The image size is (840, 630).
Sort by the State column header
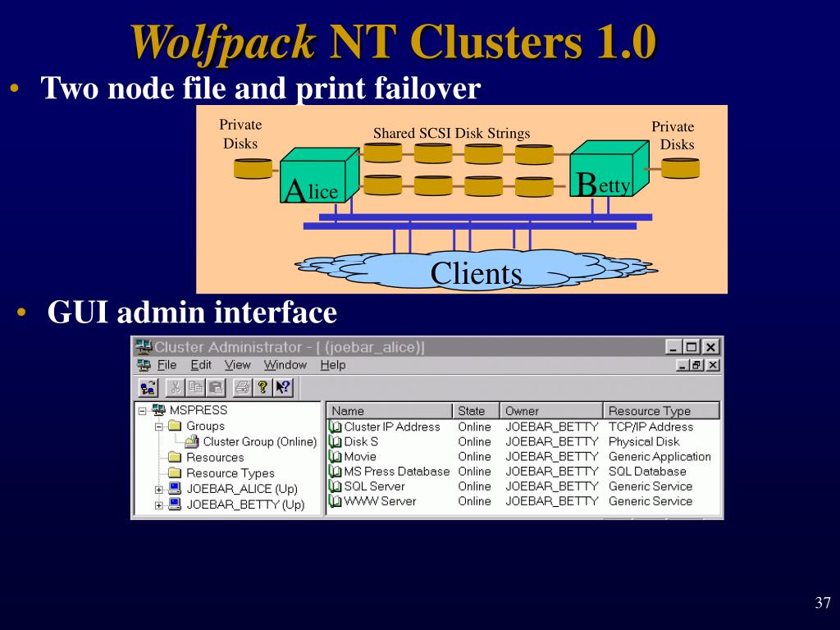(477, 411)
